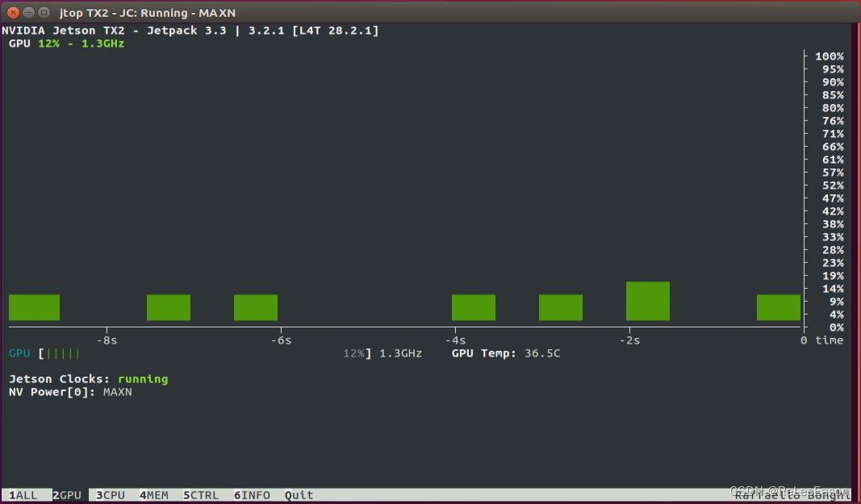Click the '1.3GHz' frequency beside the gauge
The image size is (861, 504).
pos(401,353)
